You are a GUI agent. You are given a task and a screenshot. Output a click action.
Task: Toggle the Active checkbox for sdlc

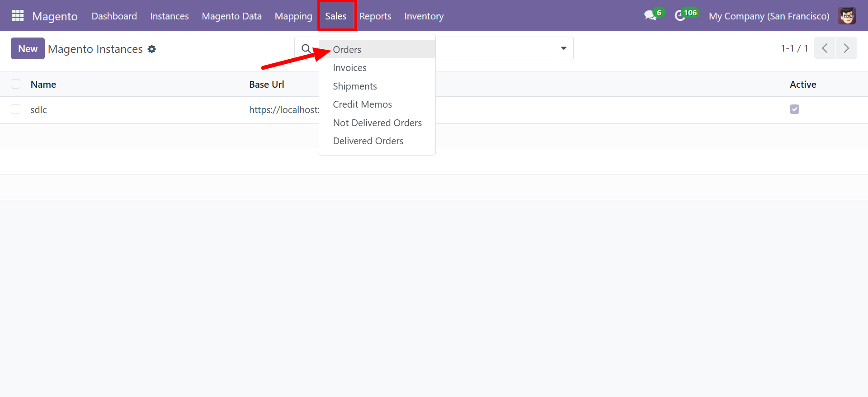794,109
